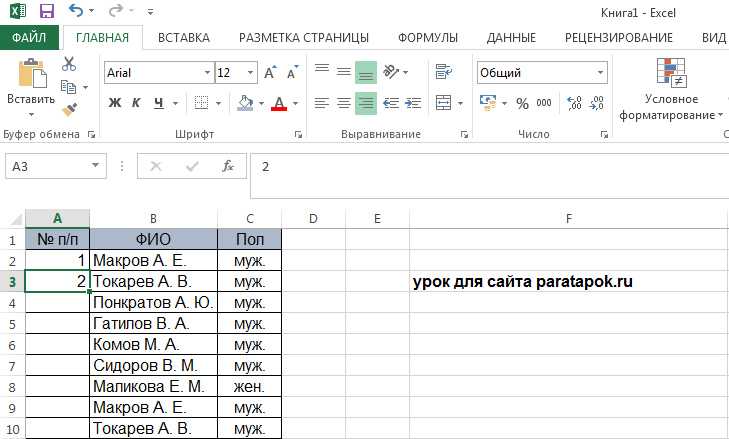The image size is (729, 439).
Task: Open Условное форматирование menu
Action: click(x=671, y=89)
